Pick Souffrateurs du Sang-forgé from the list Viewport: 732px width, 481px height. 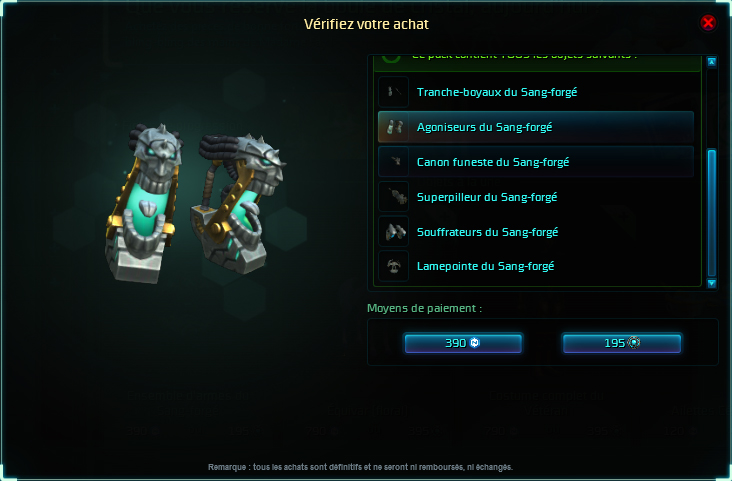(536, 232)
